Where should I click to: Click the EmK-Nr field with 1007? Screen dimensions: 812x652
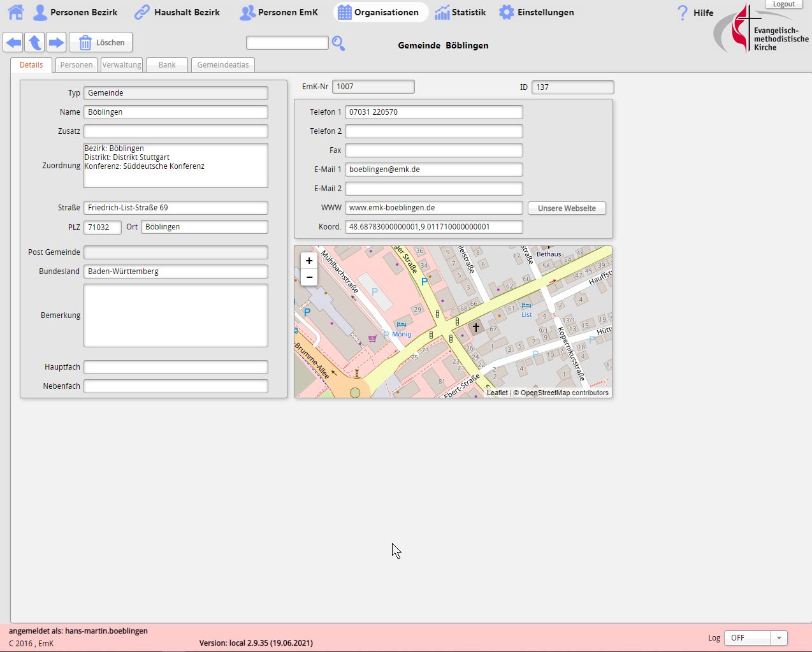tap(373, 87)
